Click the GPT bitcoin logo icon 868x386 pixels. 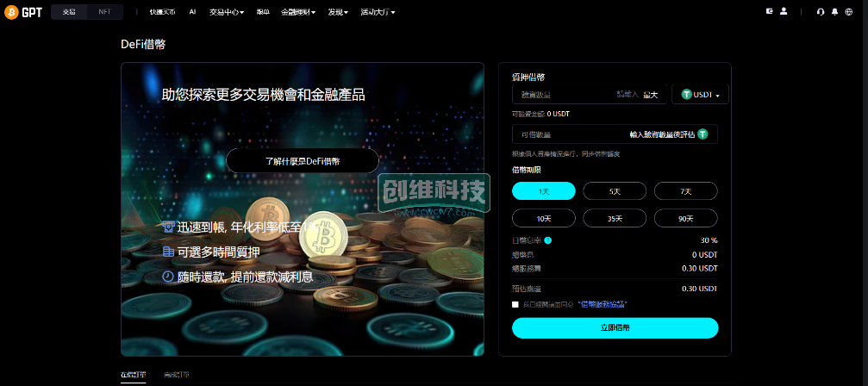coord(11,12)
